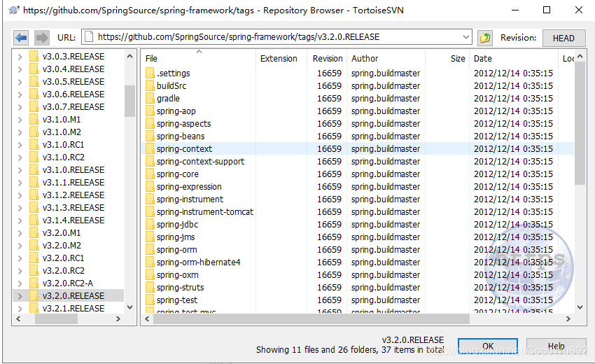
Task: Maximize the Repository Browser window
Action: click(547, 10)
